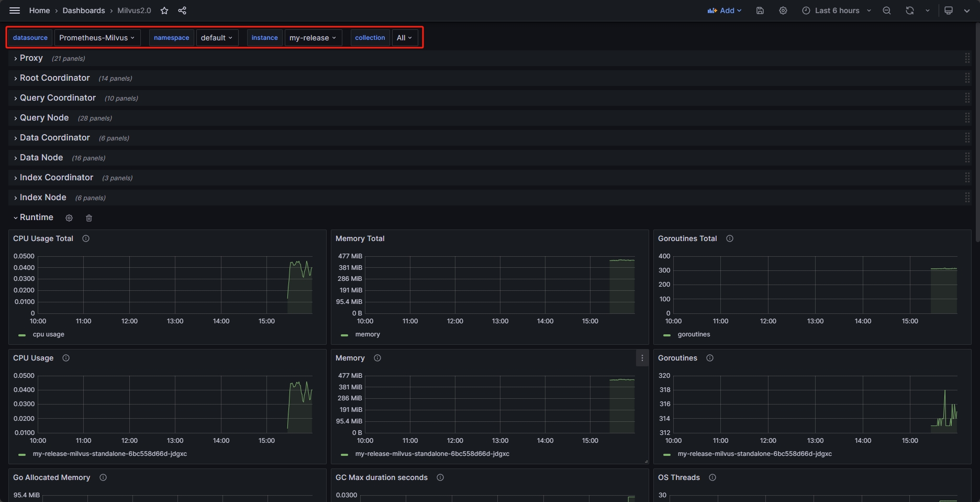The image size is (980, 502).
Task: Zoom out the time range
Action: (887, 10)
